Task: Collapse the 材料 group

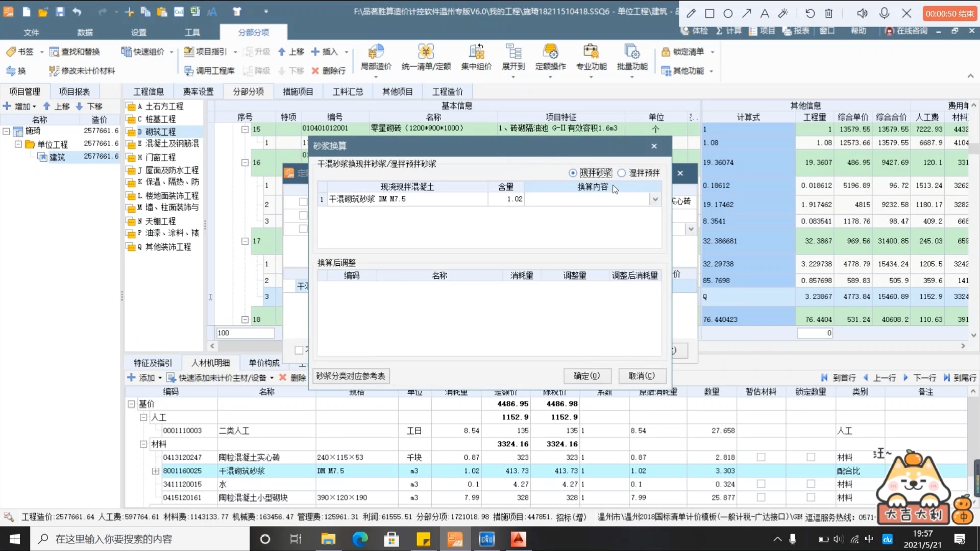Action: (143, 444)
